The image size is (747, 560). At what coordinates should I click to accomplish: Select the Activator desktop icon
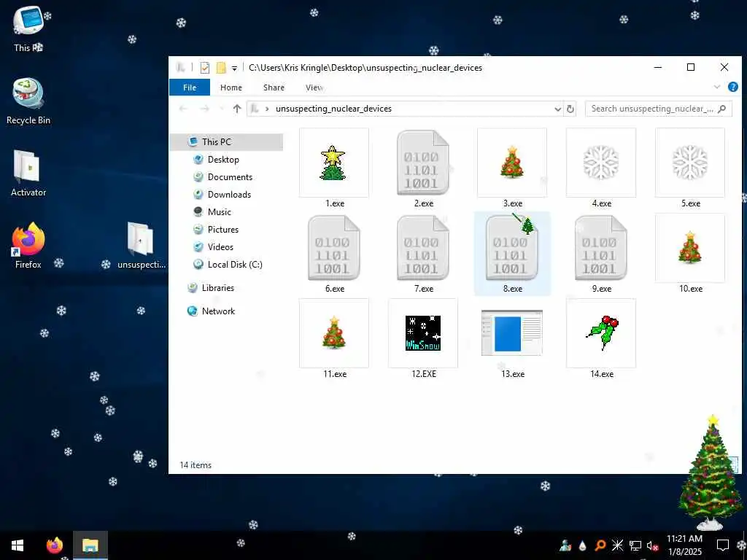[x=28, y=174]
